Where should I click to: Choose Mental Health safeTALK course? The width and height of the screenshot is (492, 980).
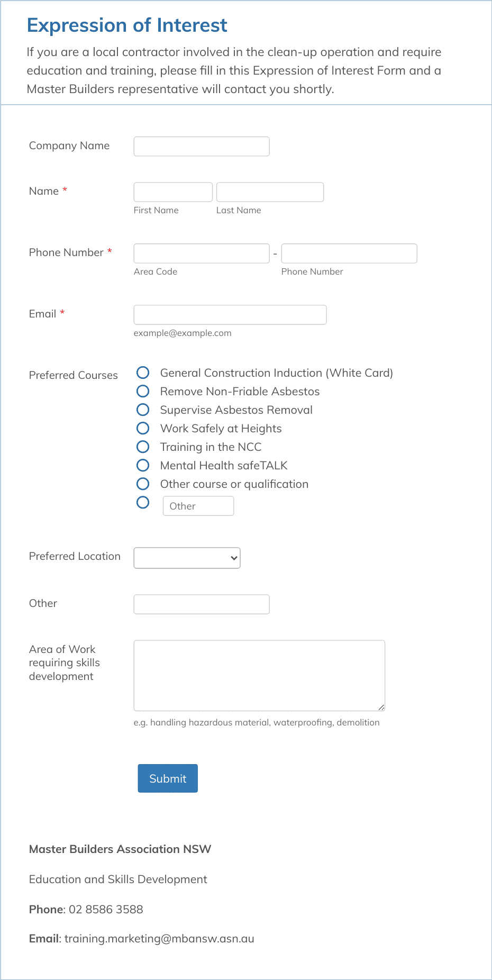[143, 465]
